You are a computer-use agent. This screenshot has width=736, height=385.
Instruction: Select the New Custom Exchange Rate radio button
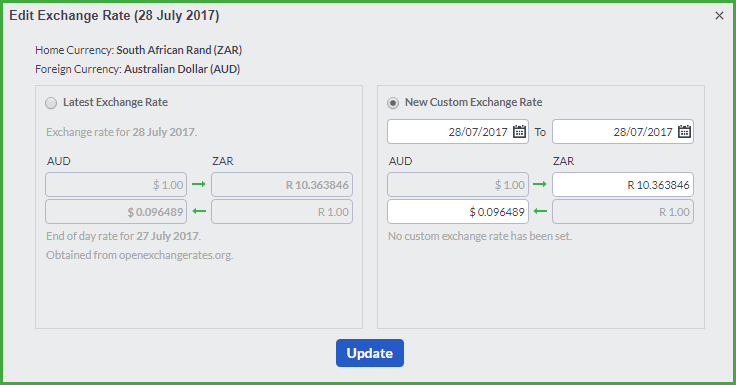coord(393,103)
